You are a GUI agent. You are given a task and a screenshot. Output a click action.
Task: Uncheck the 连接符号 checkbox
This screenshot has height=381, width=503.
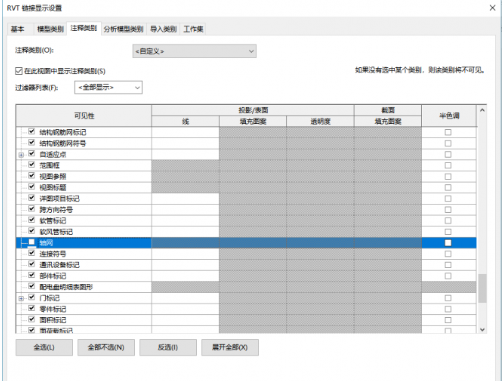(x=32, y=253)
